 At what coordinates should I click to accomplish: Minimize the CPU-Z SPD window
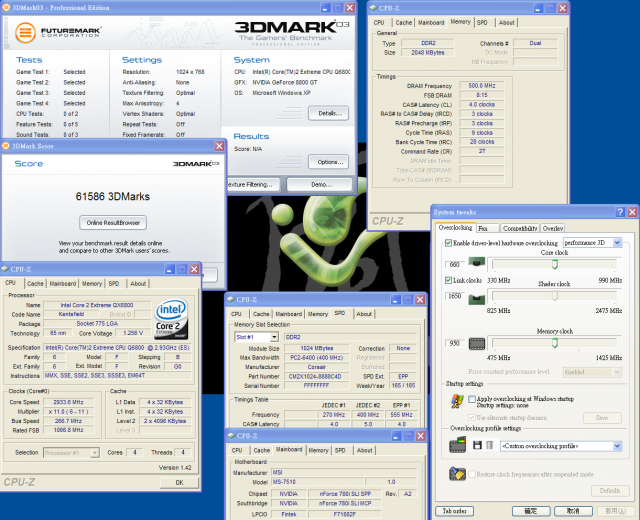pos(396,300)
